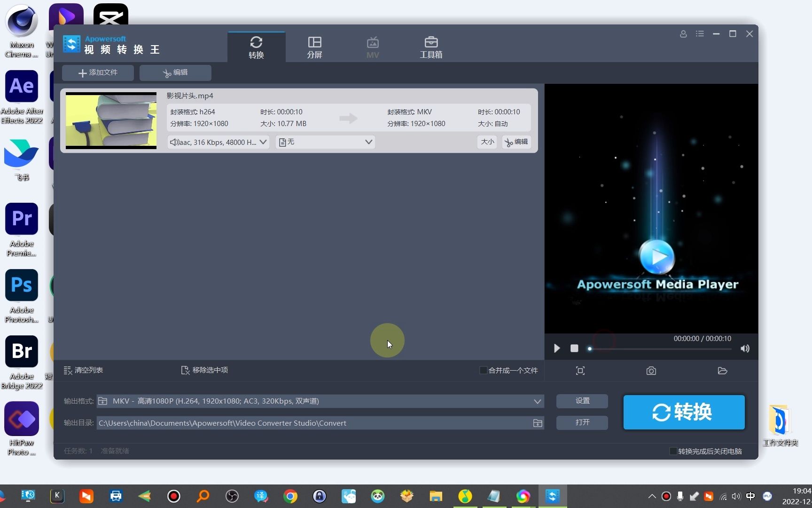Click 清空列表 to clear the list

click(x=83, y=370)
